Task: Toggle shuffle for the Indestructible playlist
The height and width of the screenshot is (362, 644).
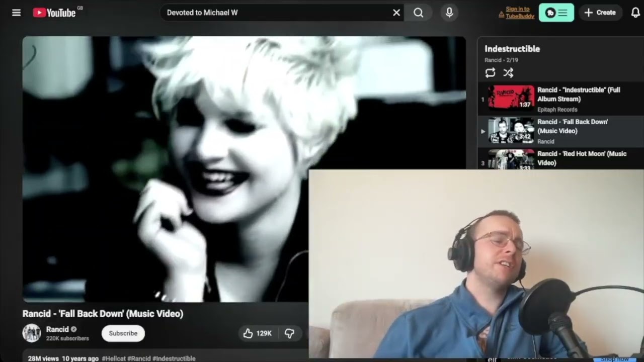Action: [508, 73]
